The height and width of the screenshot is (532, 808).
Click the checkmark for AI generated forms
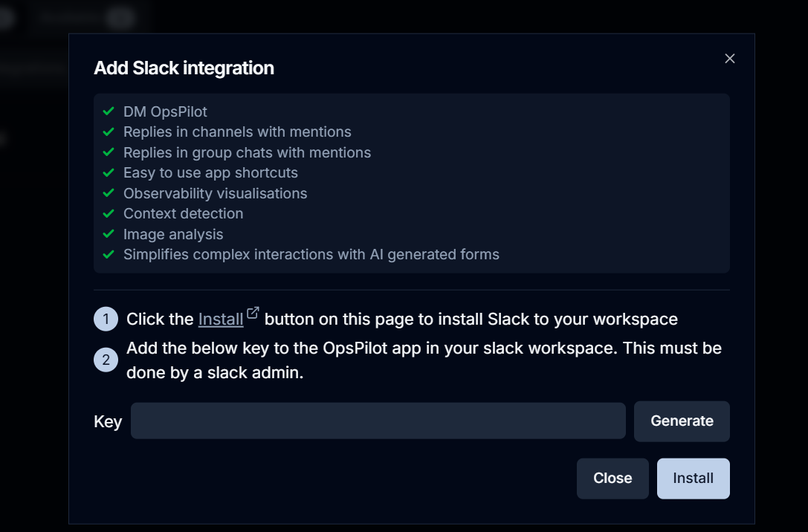(x=109, y=254)
